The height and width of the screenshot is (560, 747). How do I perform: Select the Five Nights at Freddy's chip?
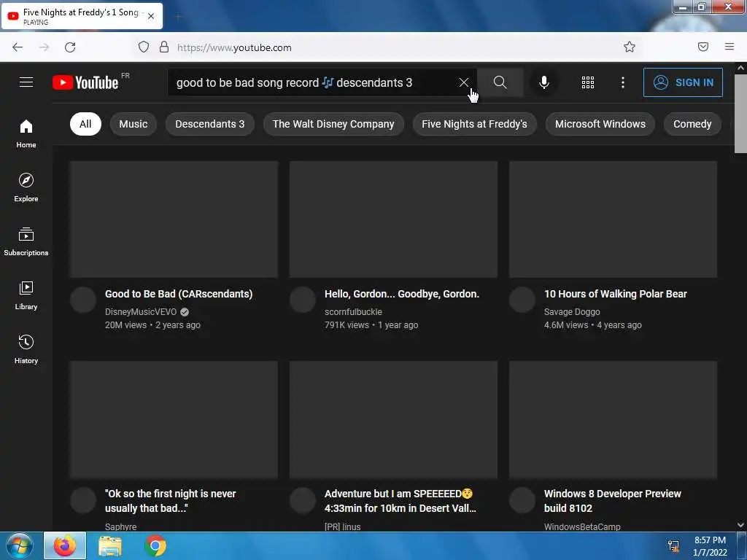coord(474,124)
